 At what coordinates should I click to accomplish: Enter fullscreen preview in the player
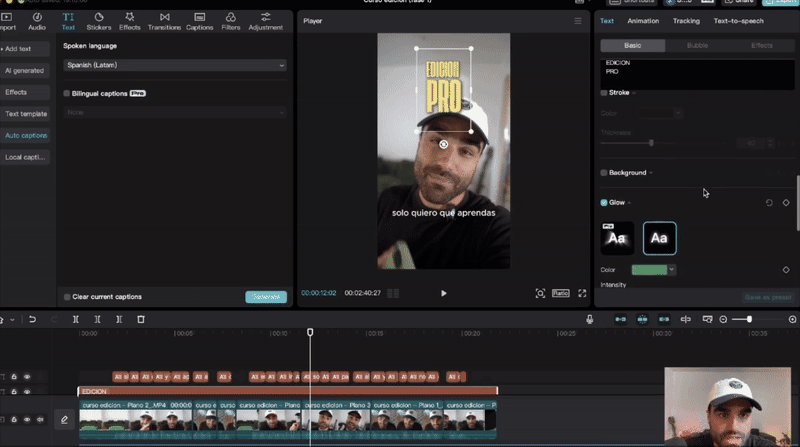click(x=581, y=293)
